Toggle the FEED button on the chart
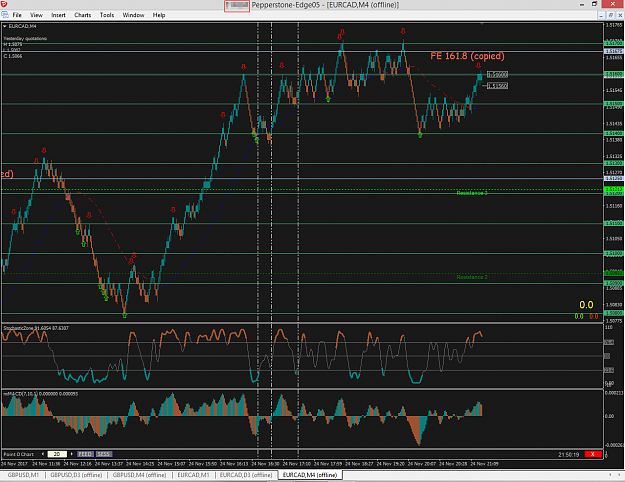The image size is (625, 482). [x=85, y=454]
